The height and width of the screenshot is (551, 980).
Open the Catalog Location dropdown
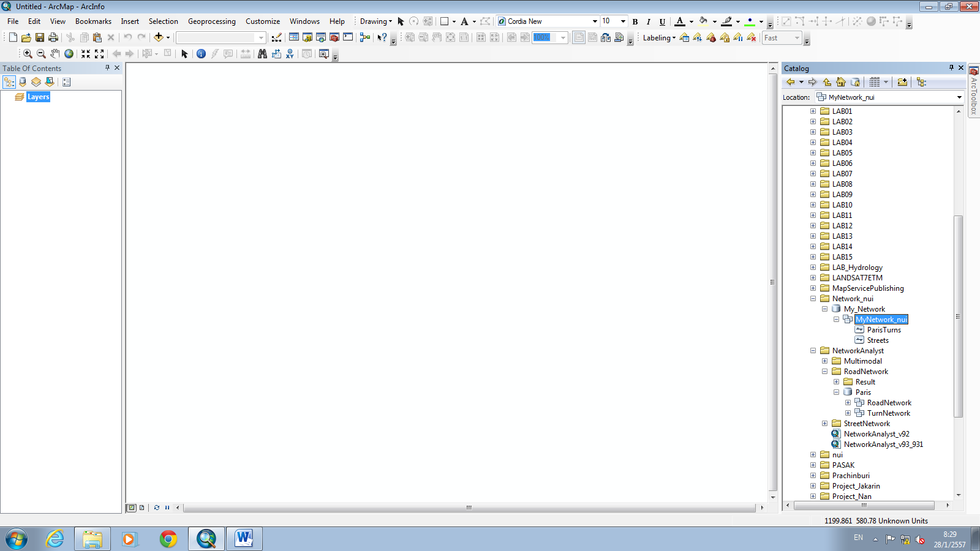click(x=959, y=97)
